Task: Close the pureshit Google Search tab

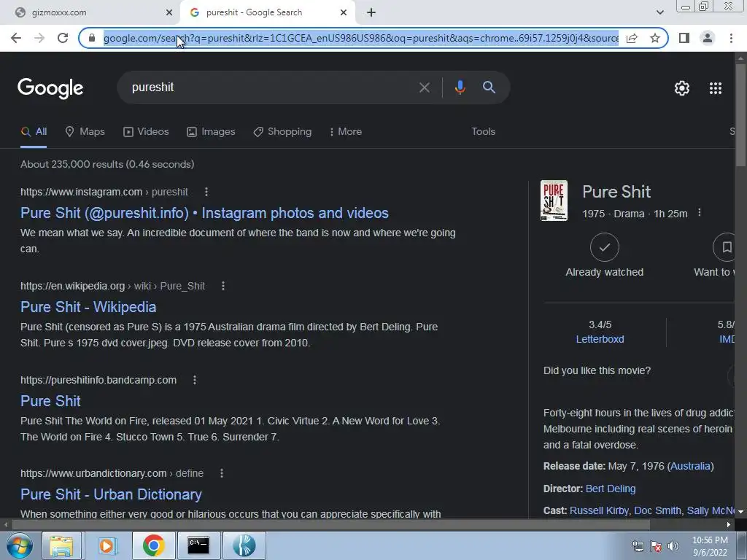Action: tap(344, 13)
